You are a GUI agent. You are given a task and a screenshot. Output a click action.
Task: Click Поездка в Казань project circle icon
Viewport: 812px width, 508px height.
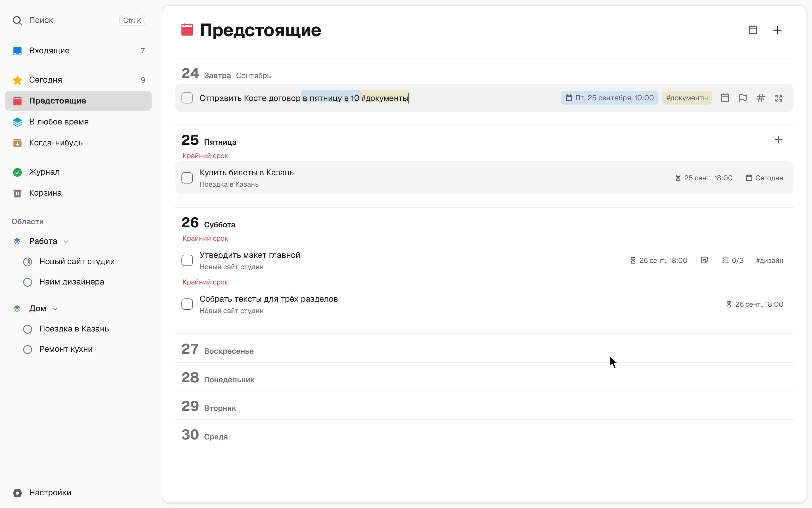tap(28, 329)
